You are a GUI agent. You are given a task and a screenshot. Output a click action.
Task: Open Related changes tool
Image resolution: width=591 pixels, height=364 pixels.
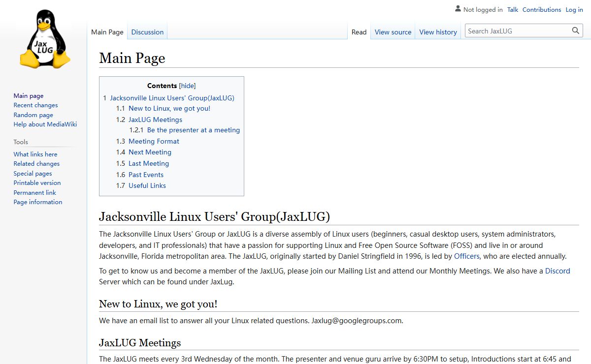point(36,164)
